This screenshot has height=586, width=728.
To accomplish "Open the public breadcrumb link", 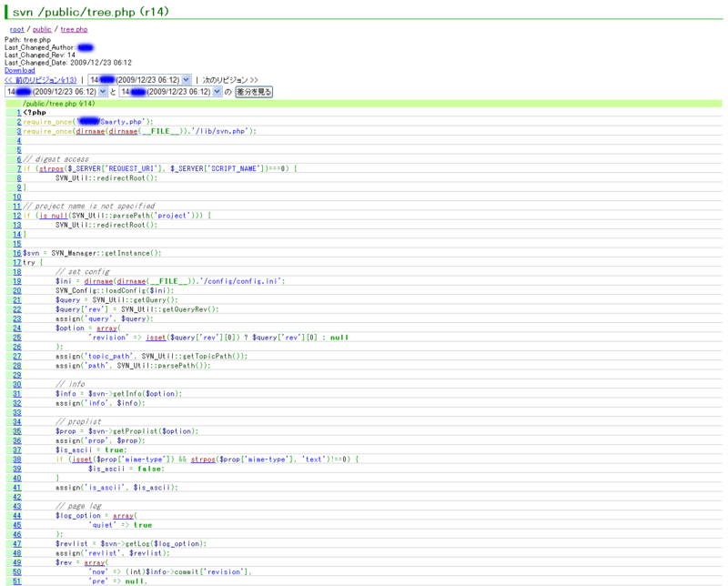I will click(x=42, y=29).
